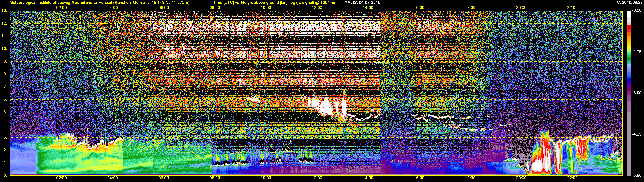Click the 02:00 label on the bottom time axis
Image resolution: width=644 pixels, height=182 pixels.
61,178
